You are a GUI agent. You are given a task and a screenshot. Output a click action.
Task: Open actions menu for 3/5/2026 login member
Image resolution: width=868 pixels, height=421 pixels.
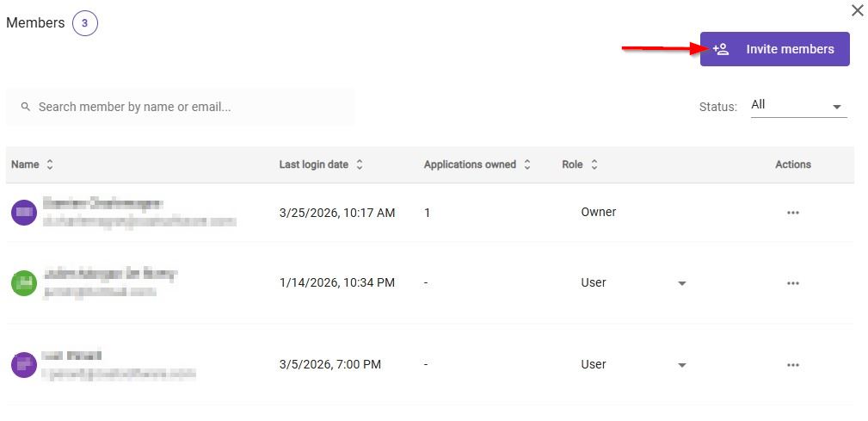pos(792,365)
